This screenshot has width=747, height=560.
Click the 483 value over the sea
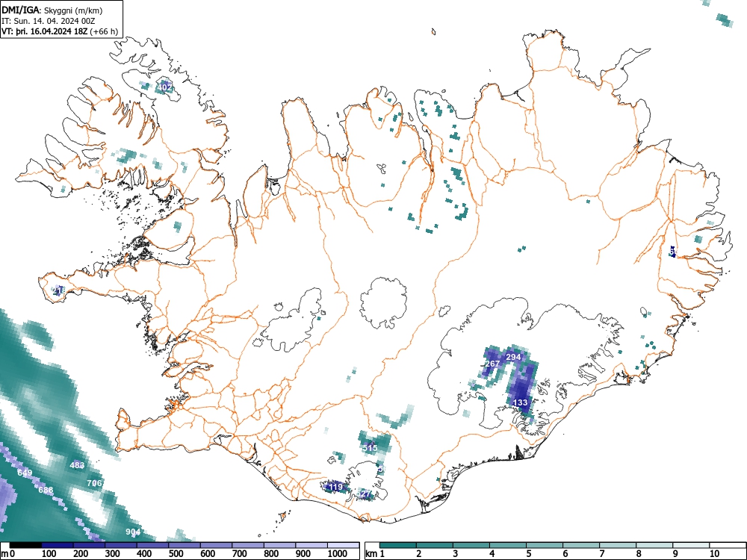point(77,465)
